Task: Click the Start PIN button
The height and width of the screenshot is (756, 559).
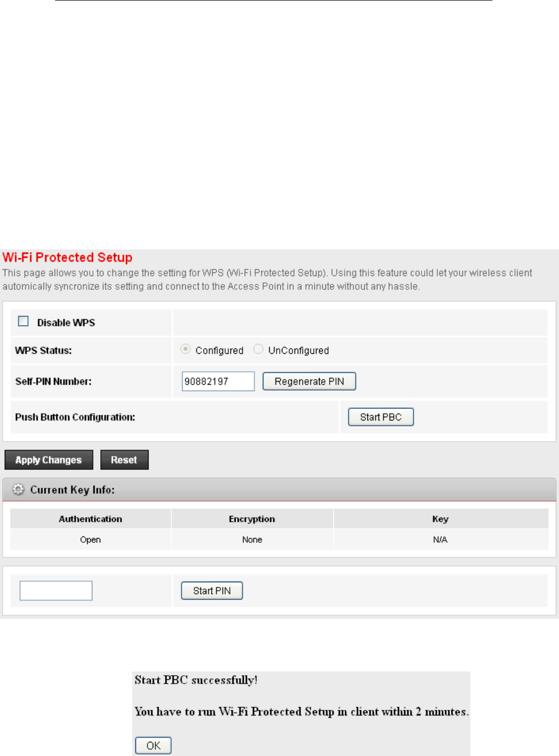Action: click(212, 591)
